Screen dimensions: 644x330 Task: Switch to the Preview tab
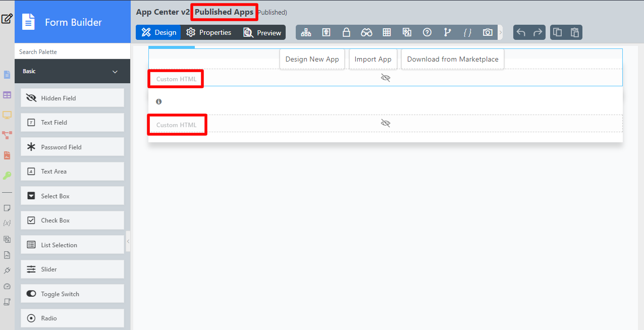coord(262,32)
